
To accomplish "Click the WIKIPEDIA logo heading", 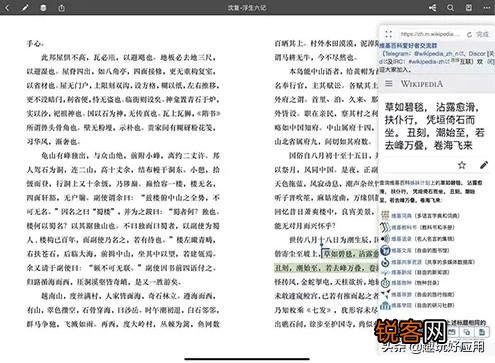I will pyautogui.click(x=422, y=84).
